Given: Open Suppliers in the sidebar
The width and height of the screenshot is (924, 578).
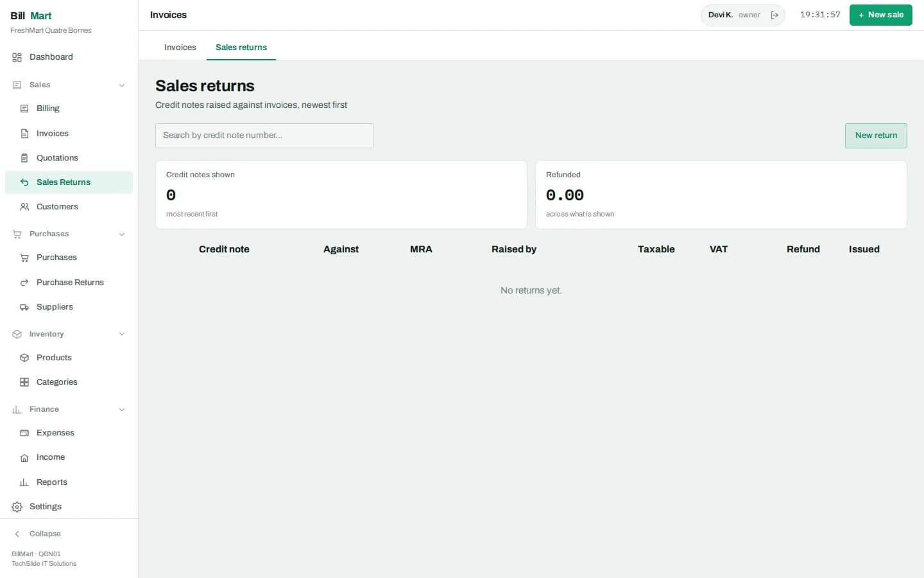Looking at the screenshot, I should click(69, 307).
